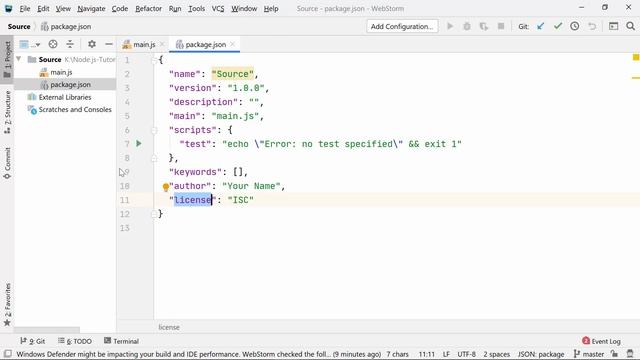Collapse the root object fold marker on line 1

[154, 60]
